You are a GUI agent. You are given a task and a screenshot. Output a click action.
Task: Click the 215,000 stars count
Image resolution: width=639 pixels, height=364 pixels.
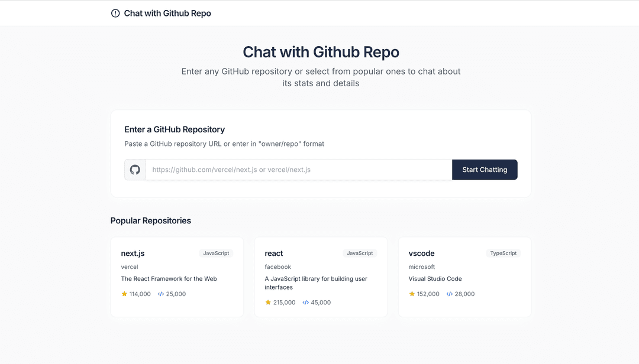(284, 303)
